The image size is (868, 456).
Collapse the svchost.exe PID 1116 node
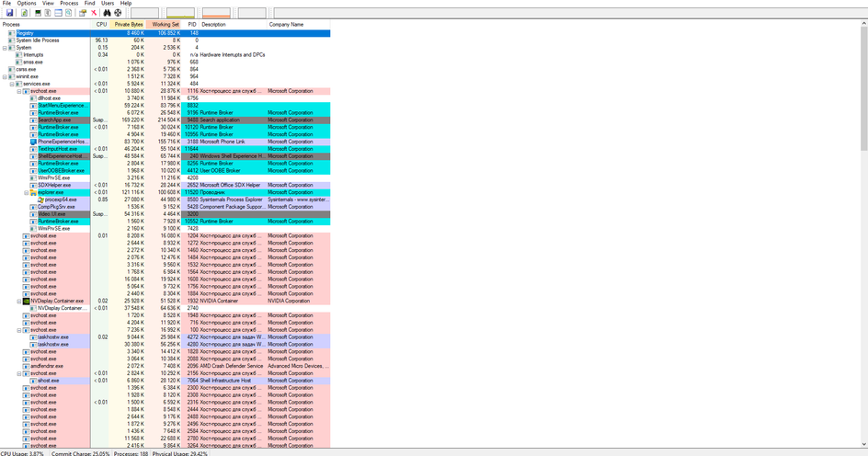click(18, 91)
